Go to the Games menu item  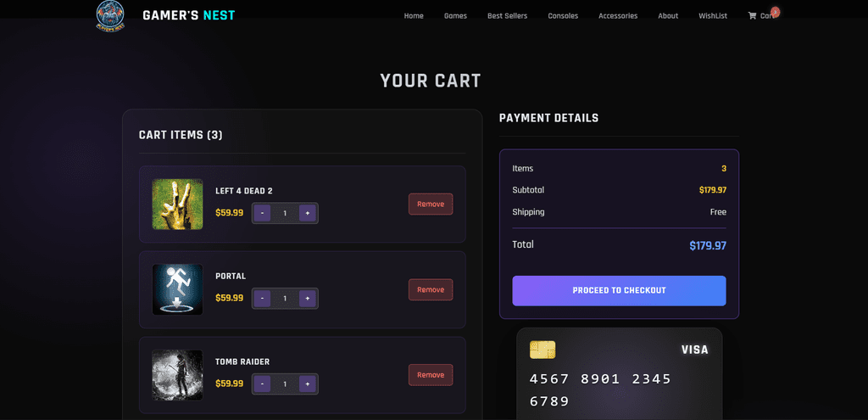[455, 15]
